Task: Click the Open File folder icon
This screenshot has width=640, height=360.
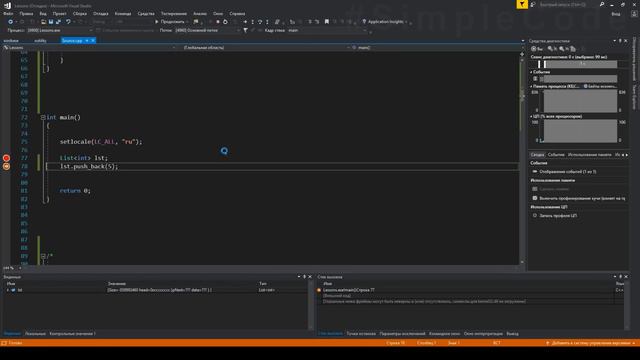Action: tap(43, 22)
